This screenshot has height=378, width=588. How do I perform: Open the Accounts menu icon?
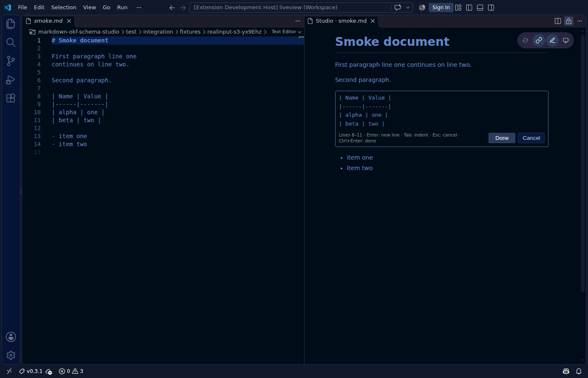pyautogui.click(x=11, y=337)
